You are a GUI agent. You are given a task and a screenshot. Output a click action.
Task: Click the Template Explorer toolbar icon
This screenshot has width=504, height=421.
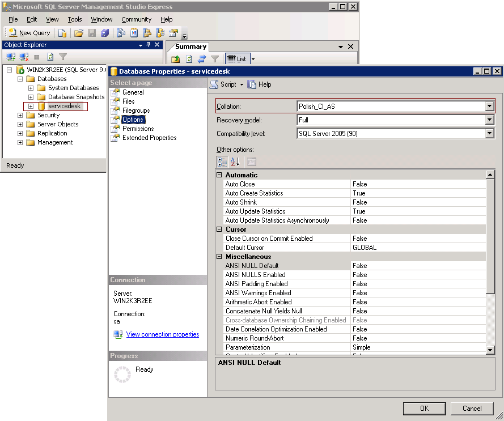click(160, 33)
